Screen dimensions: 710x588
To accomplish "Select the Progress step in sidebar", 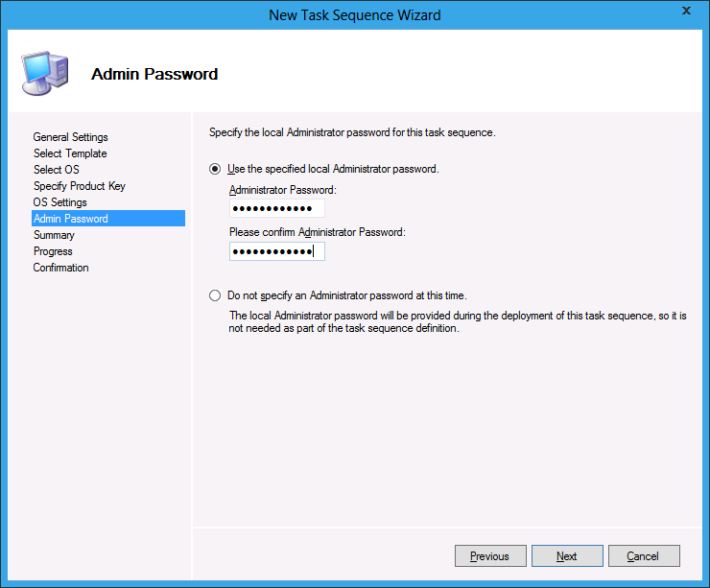I will point(53,251).
